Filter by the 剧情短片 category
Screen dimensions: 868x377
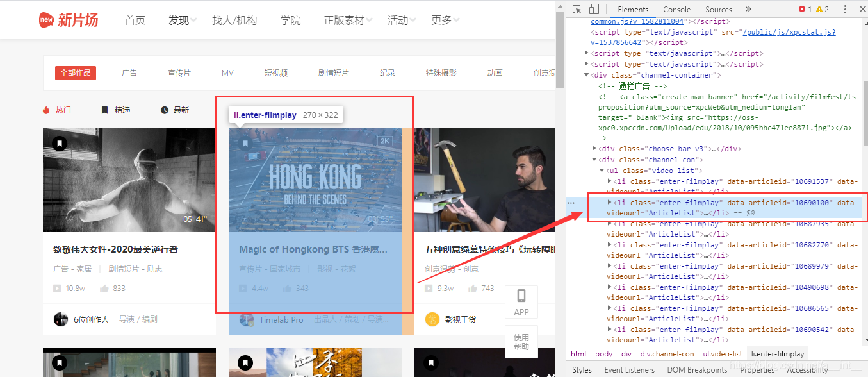(x=334, y=73)
